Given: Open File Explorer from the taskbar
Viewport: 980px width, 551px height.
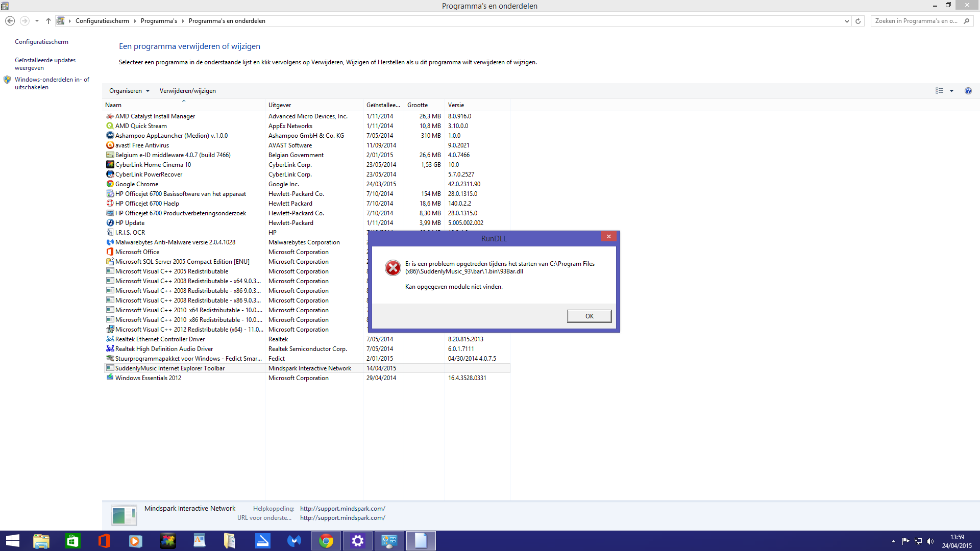Looking at the screenshot, I should click(x=41, y=541).
